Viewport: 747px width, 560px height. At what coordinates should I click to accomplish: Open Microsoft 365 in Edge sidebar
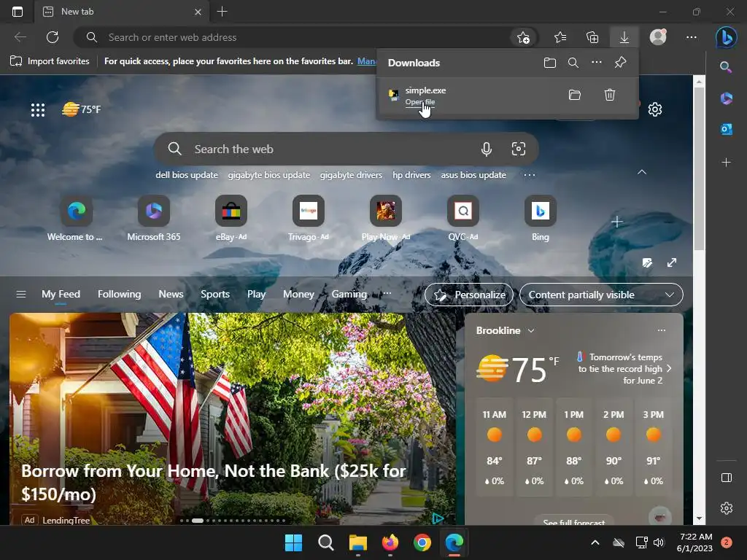(726, 98)
